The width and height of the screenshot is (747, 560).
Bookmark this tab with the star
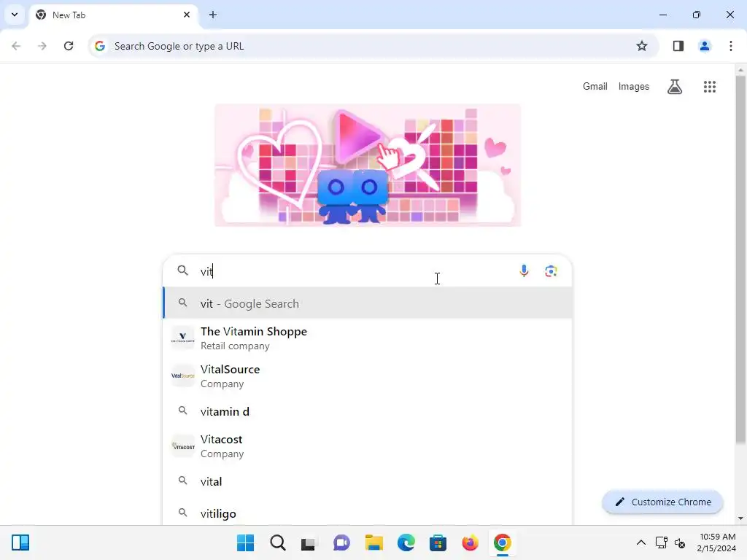coord(642,46)
